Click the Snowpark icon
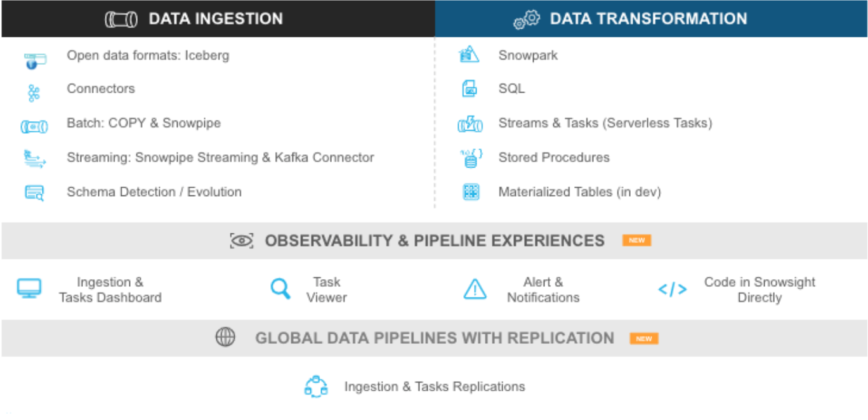The width and height of the screenshot is (868, 420). point(469,55)
